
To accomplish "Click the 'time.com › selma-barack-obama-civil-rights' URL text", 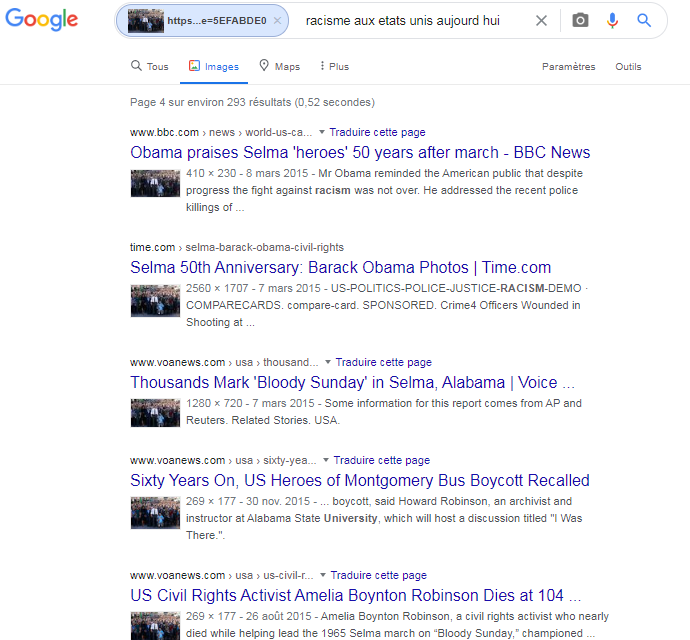I will coord(237,247).
